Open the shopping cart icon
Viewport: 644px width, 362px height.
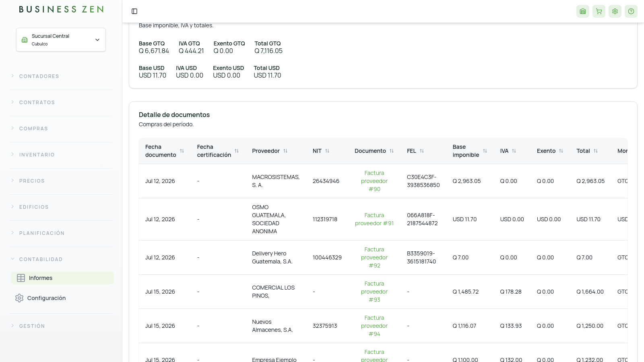click(599, 11)
